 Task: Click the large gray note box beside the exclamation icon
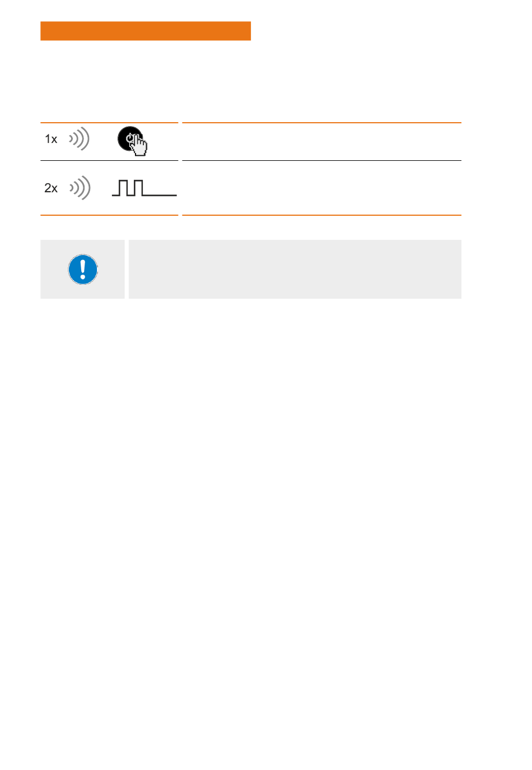(x=295, y=270)
